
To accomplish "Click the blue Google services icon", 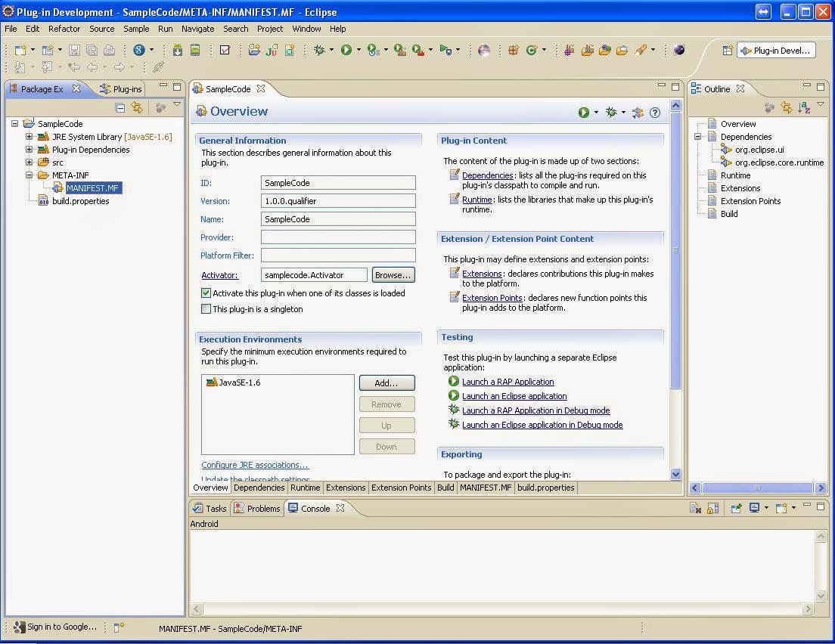I will coord(138,50).
